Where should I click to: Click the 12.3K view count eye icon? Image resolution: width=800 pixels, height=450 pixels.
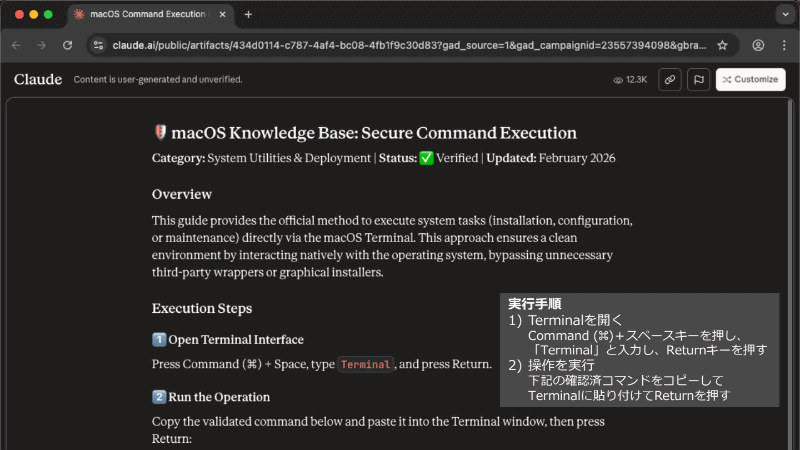click(618, 80)
